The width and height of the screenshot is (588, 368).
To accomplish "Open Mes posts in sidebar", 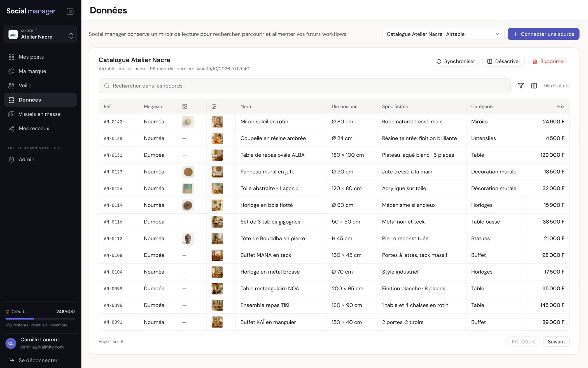I will point(41,57).
